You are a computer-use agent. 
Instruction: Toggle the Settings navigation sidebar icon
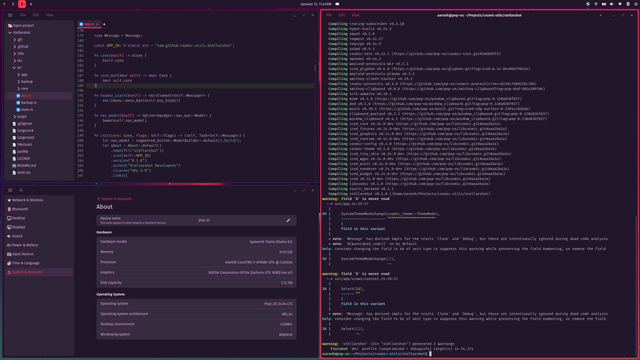(10, 190)
